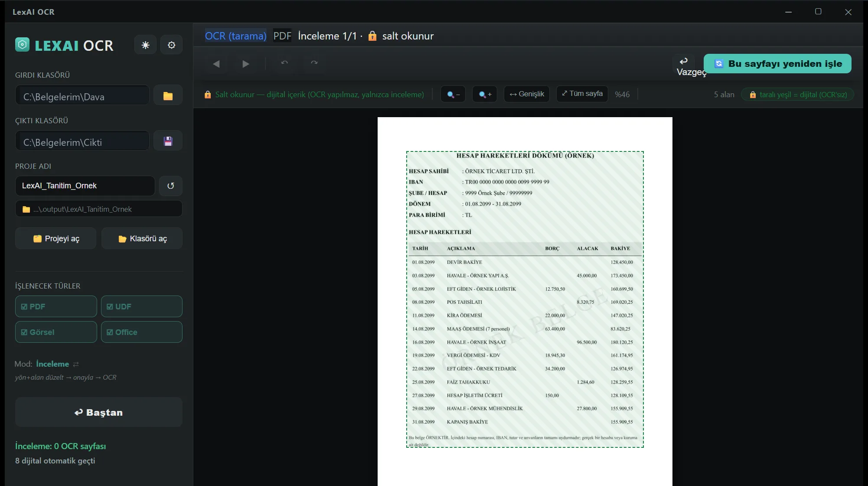This screenshot has width=868, height=486.
Task: Fit whole page with Tüm sayfa
Action: [x=582, y=94]
